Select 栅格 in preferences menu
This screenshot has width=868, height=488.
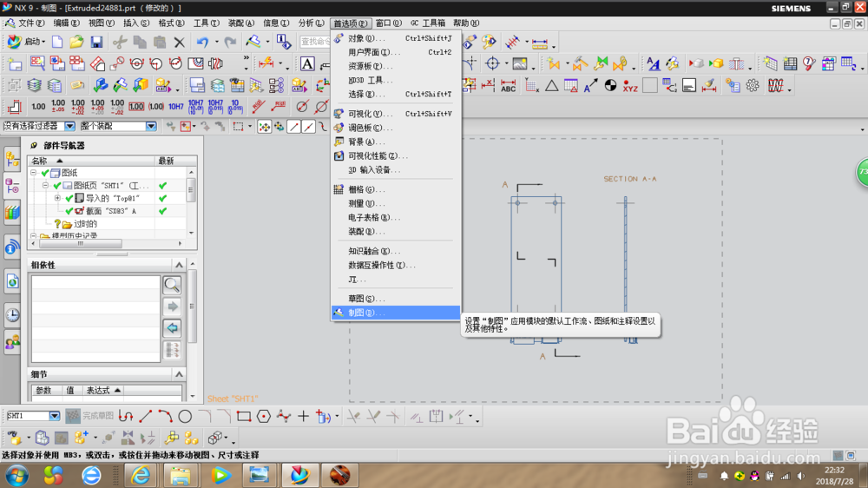[395, 189]
